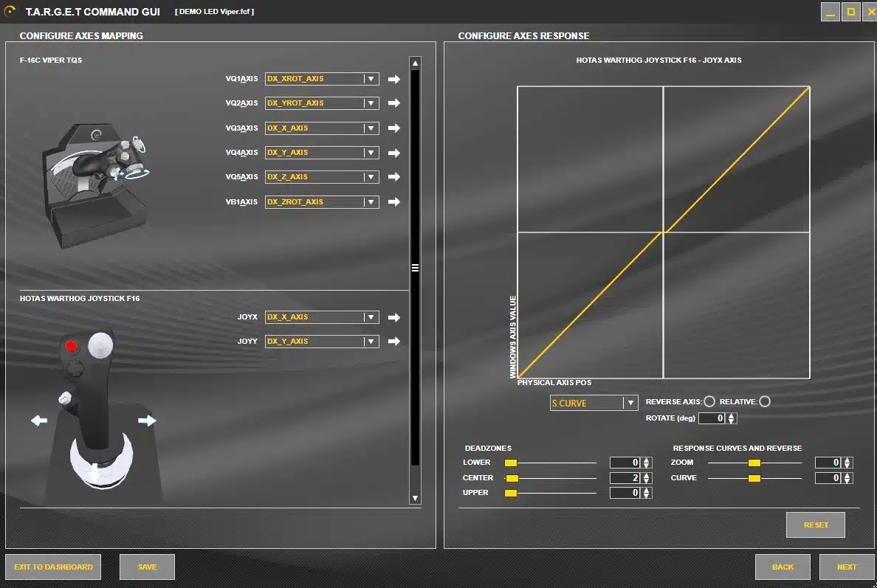Enable the Relative radio button
Screen dimensions: 877x588
[x=765, y=401]
